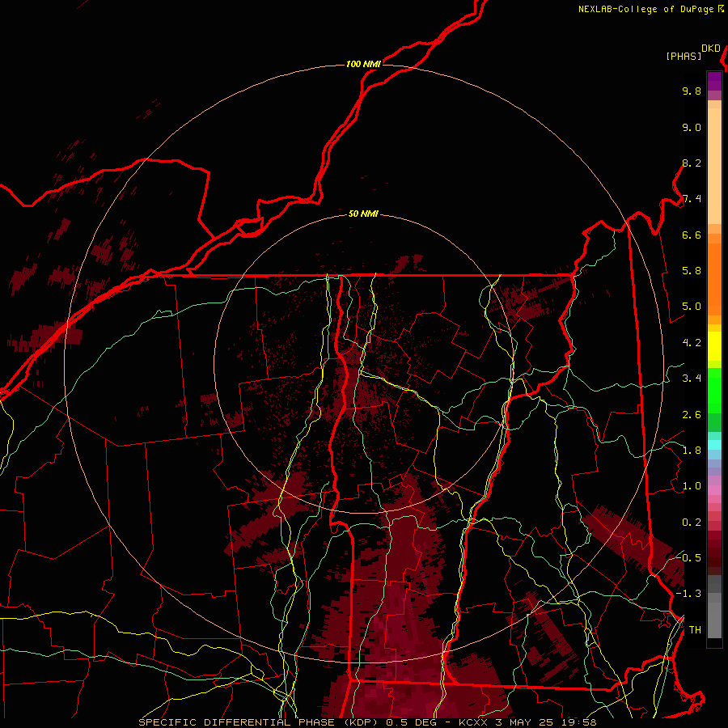The width and height of the screenshot is (728, 728).
Task: Pick the pink band beside 1.0
Action: (714, 490)
